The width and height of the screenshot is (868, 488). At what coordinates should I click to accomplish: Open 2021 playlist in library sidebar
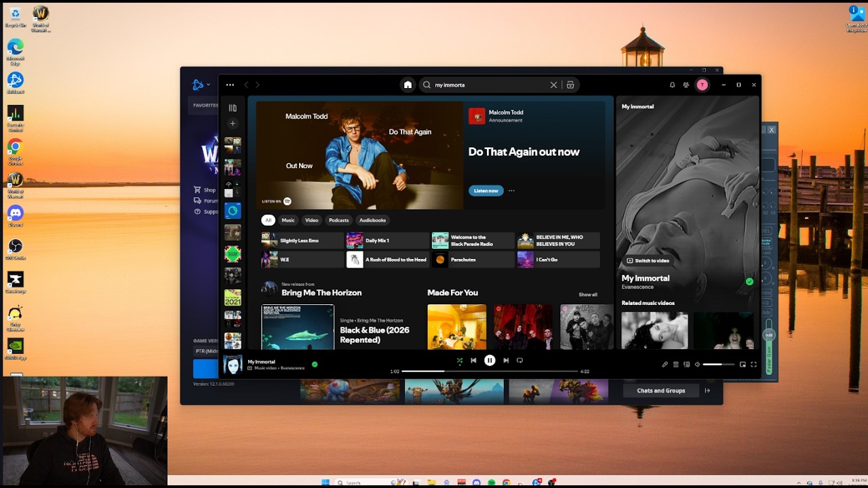233,298
